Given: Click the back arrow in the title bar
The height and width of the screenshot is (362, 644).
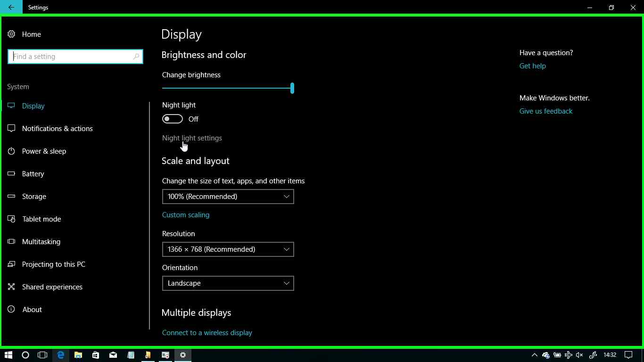Looking at the screenshot, I should (x=11, y=8).
